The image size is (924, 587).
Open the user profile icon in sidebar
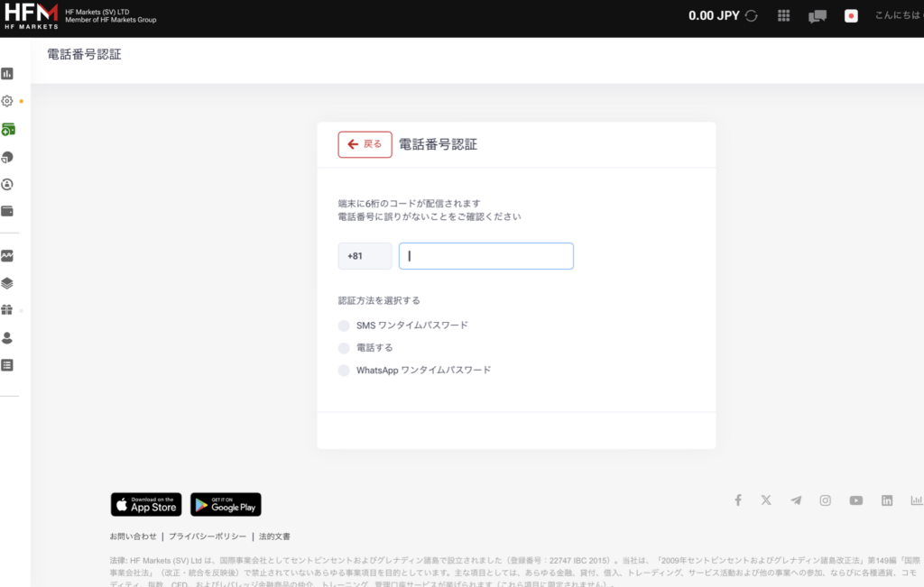7,338
